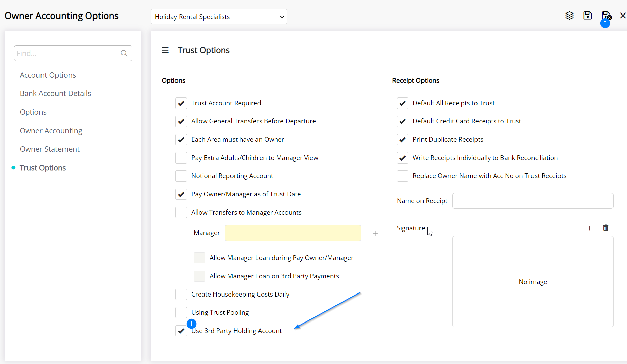627x364 pixels.
Task: Close the Owner Accounting Options window
Action: click(x=623, y=16)
